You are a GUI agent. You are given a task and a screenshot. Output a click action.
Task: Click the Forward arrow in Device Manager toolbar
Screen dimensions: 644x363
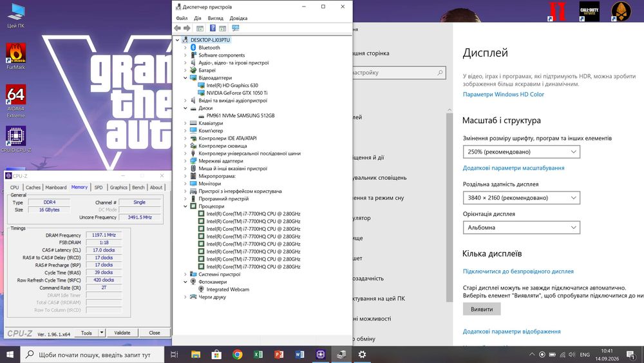tap(187, 28)
